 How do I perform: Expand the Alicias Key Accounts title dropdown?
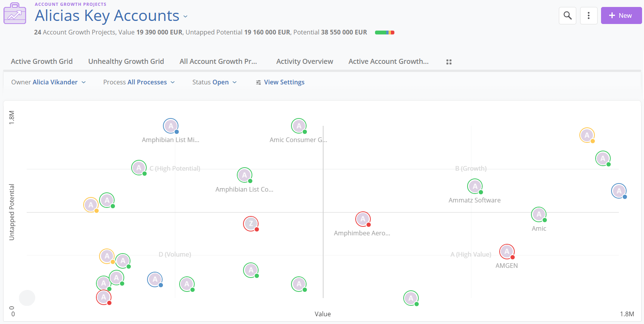(x=185, y=17)
